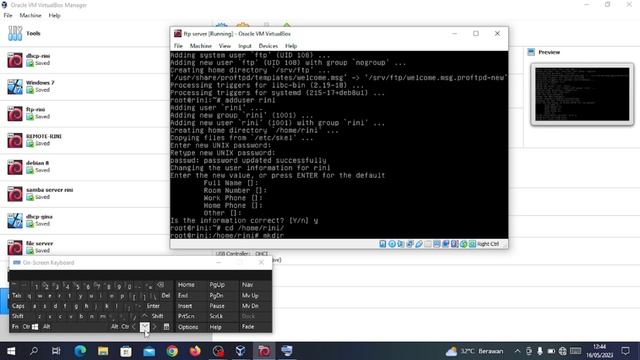
Task: Click the optical drive status icon
Action: click(392, 244)
